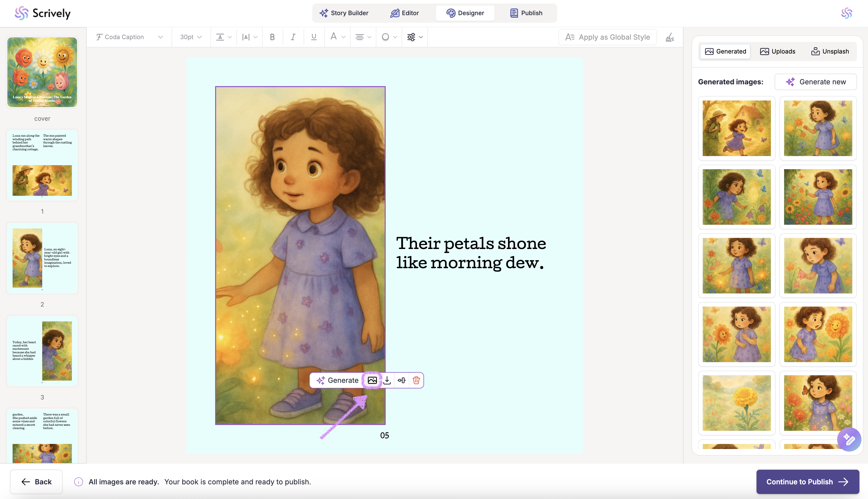Select the cover page thumbnail
Screen dimensions: 868x499
pyautogui.click(x=42, y=72)
